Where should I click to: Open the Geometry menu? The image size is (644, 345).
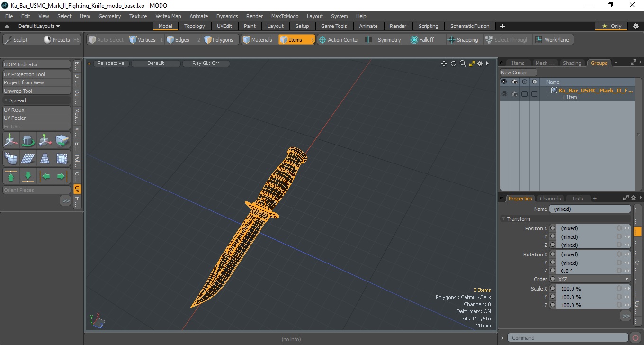[x=110, y=16]
